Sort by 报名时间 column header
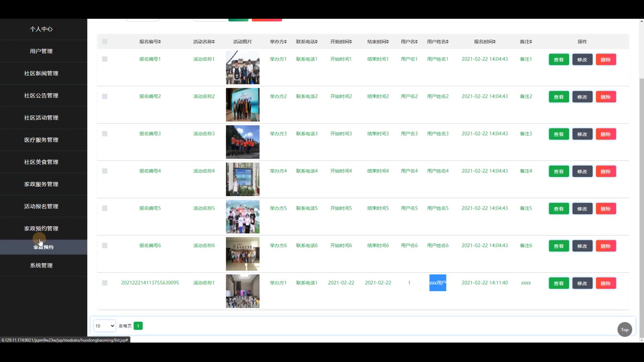This screenshot has width=644, height=362. [484, 42]
